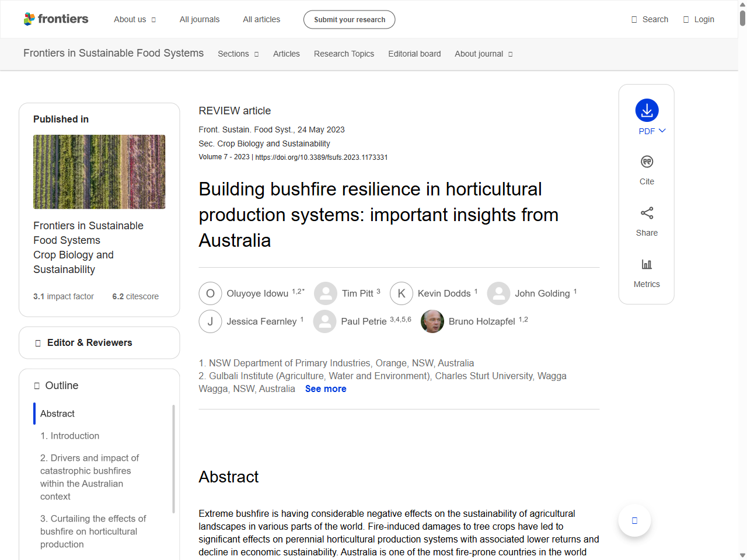Click the '3.1 impact factor' text
Image resolution: width=747 pixels, height=560 pixels.
point(64,296)
